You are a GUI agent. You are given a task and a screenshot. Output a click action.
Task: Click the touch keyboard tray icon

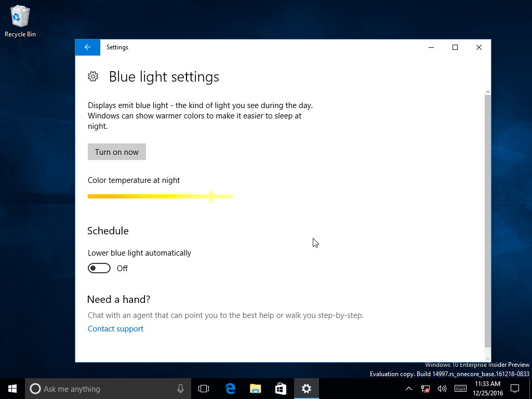tap(460, 389)
